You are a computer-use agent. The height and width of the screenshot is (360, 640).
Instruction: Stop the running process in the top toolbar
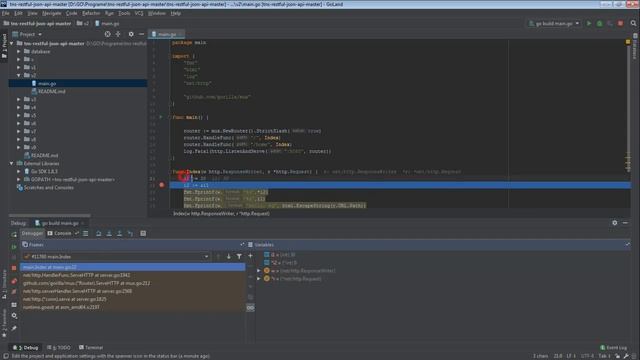tap(620, 24)
